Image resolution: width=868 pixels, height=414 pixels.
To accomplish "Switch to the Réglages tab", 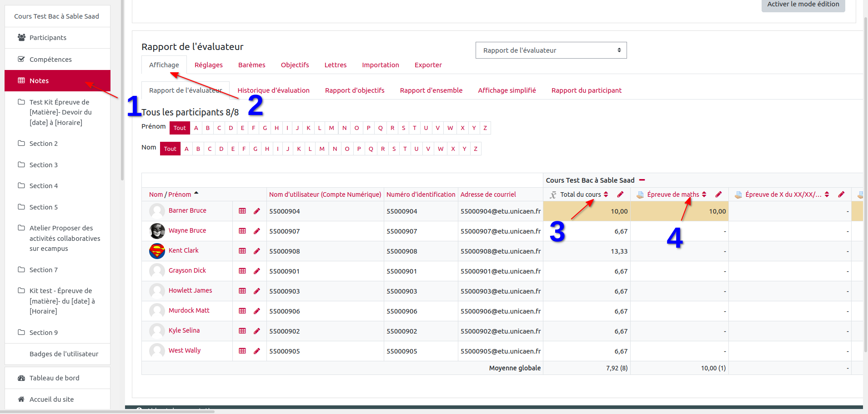I will [x=208, y=65].
